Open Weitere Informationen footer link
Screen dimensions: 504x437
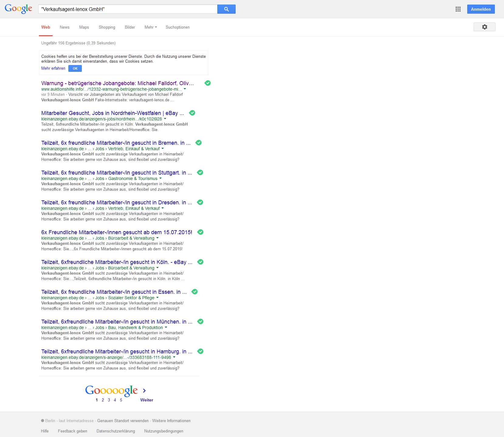click(x=171, y=421)
